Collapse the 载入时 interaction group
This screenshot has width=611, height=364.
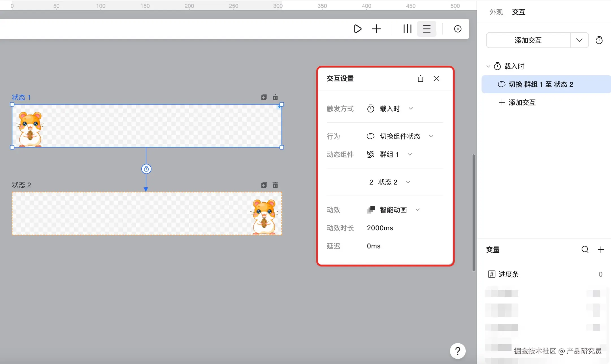tap(488, 66)
